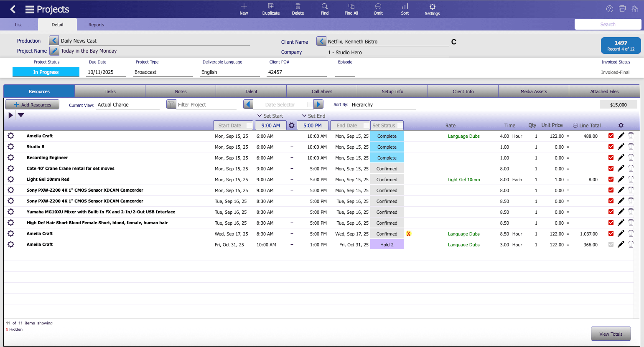Screen dimensions: 644x347
Task: Click View Totals button
Action: click(611, 334)
